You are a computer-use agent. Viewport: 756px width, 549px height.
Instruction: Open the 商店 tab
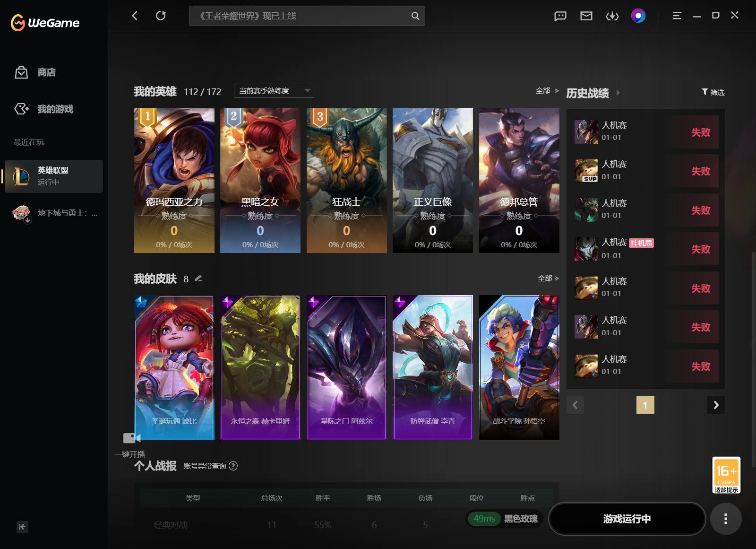point(47,72)
